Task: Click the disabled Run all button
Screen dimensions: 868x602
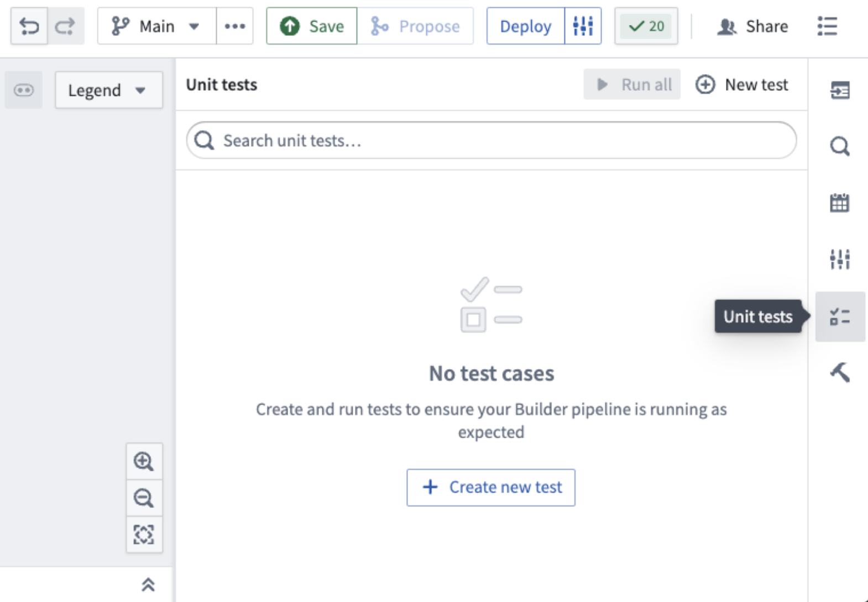Action: point(632,85)
